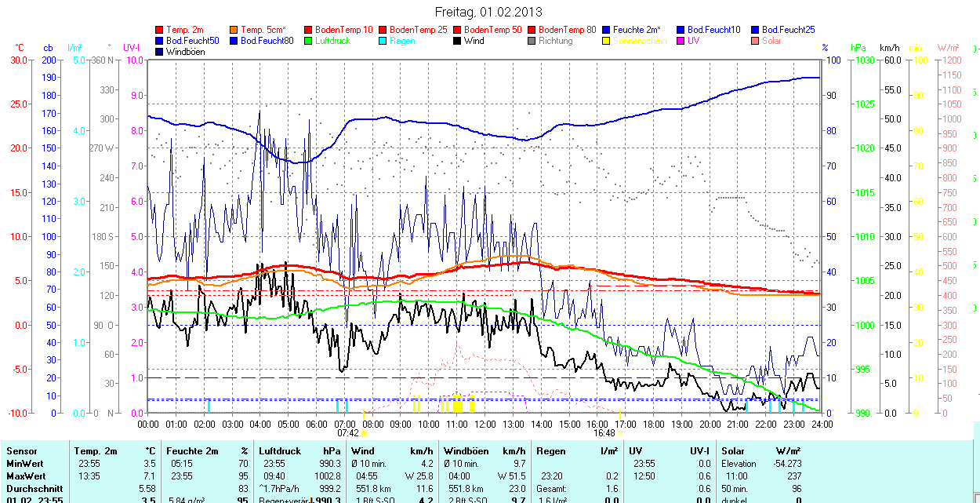Click the dark navy Windböen legend swatch
The image size is (980, 503).
click(x=160, y=52)
